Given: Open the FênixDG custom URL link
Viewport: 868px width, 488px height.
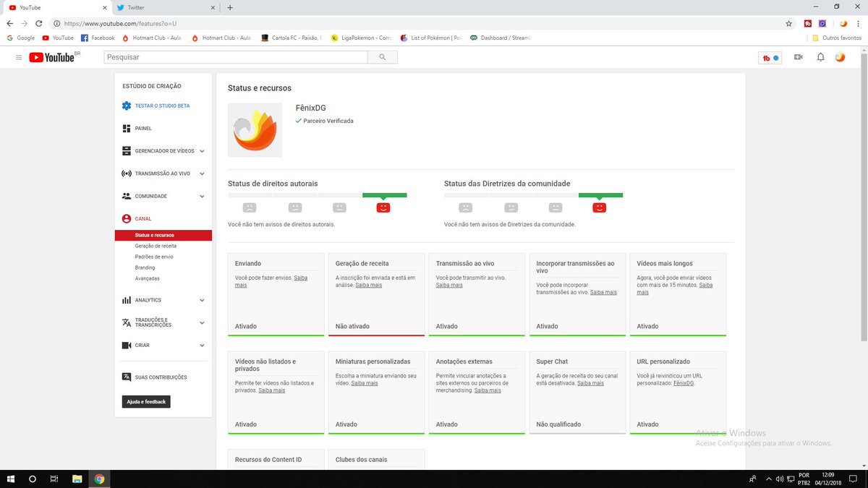Looking at the screenshot, I should 683,383.
